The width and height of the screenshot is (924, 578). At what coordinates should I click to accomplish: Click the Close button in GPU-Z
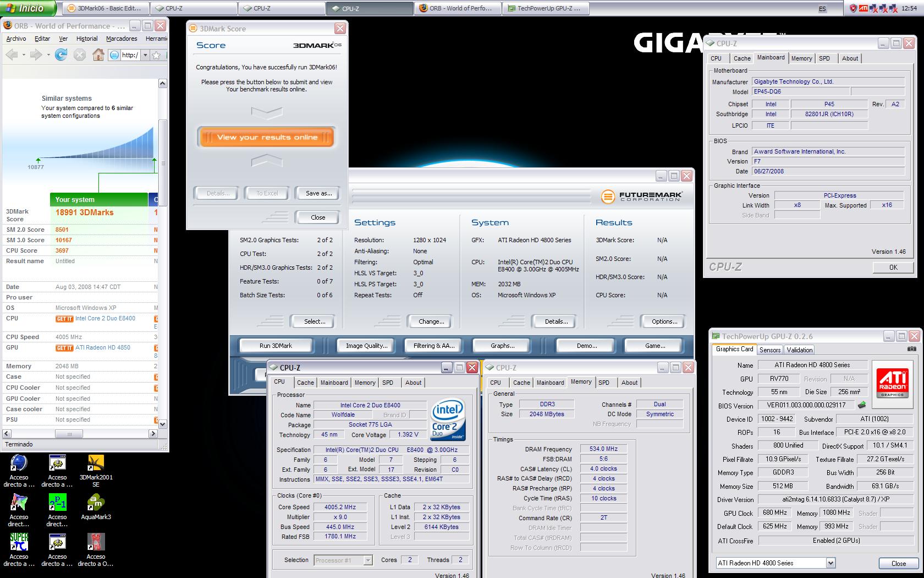(899, 563)
